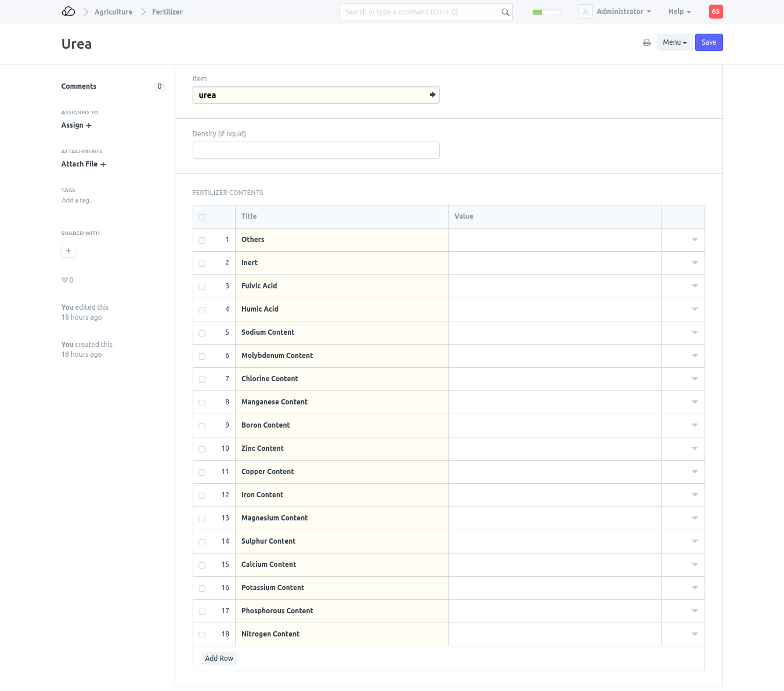784x691 pixels.
Task: Click Add Row below the table
Action: pos(219,659)
